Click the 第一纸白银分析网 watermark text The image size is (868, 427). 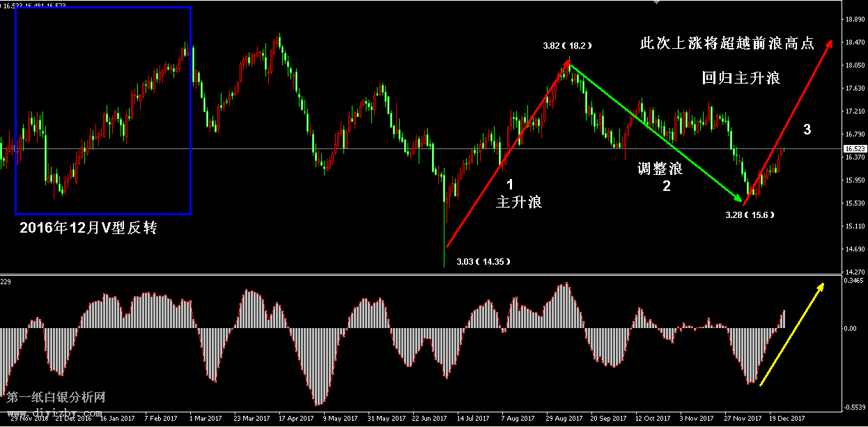(56, 398)
